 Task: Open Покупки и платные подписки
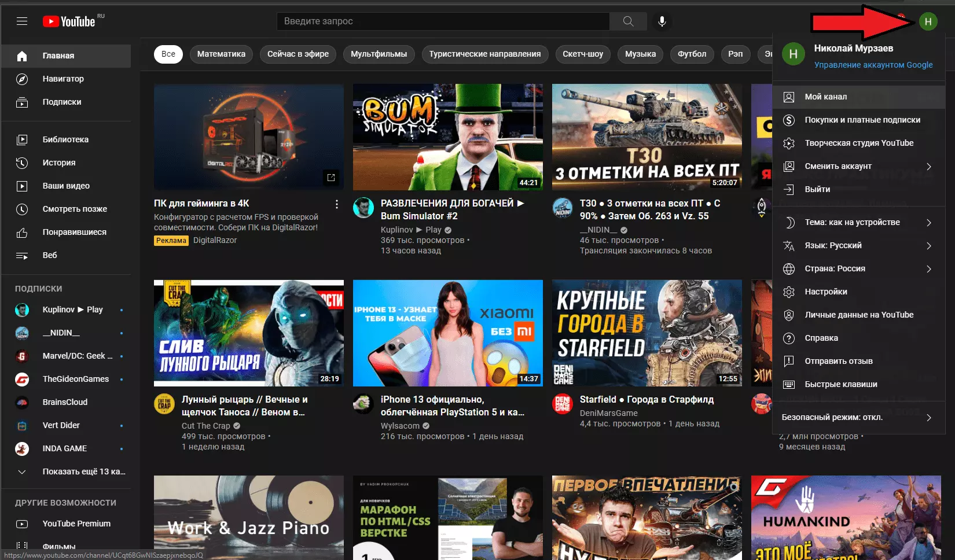point(859,120)
